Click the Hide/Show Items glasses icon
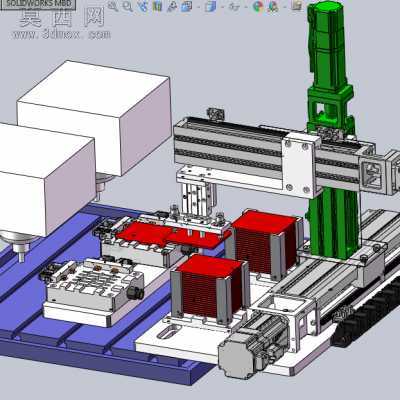Viewport: 400px width, 400px height. (x=234, y=6)
